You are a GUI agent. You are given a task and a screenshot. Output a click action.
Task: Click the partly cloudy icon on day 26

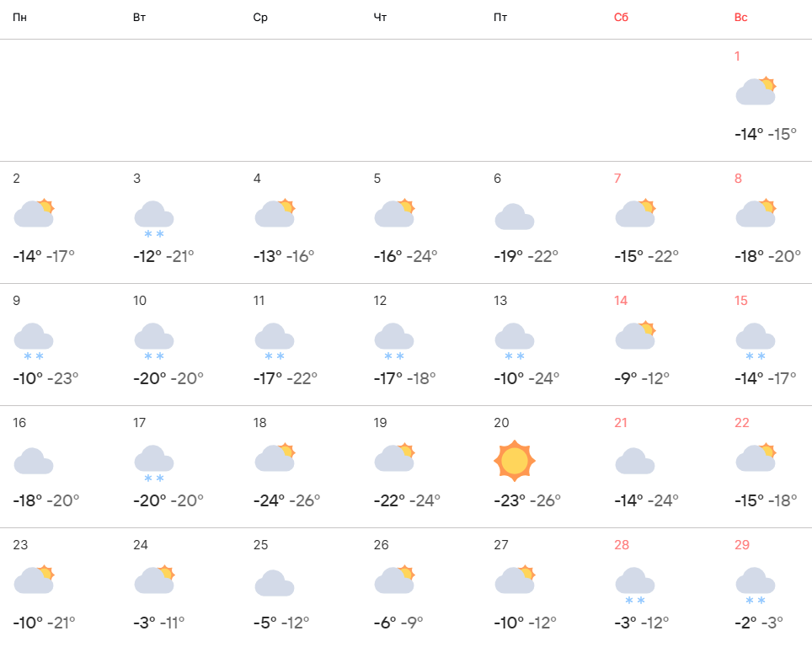tap(394, 580)
